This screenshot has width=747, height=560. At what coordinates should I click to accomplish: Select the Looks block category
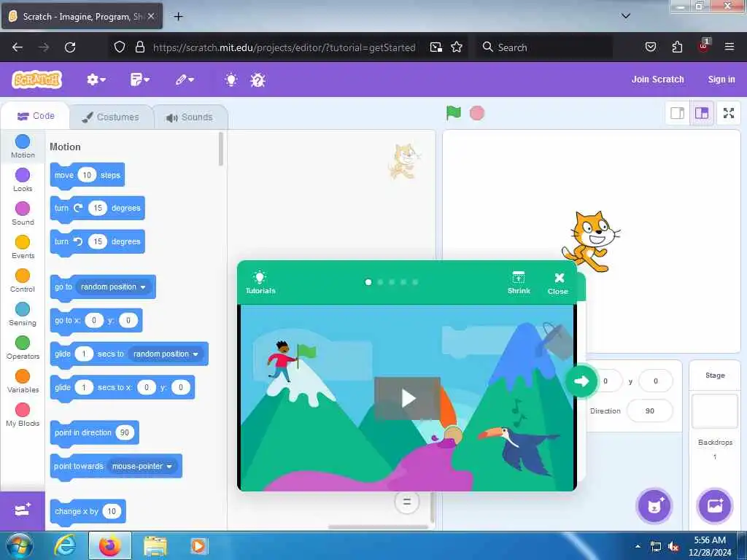(x=23, y=180)
